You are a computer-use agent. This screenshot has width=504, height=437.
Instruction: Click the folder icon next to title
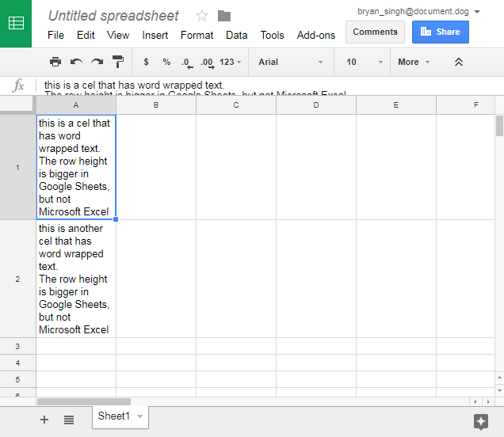coord(224,16)
